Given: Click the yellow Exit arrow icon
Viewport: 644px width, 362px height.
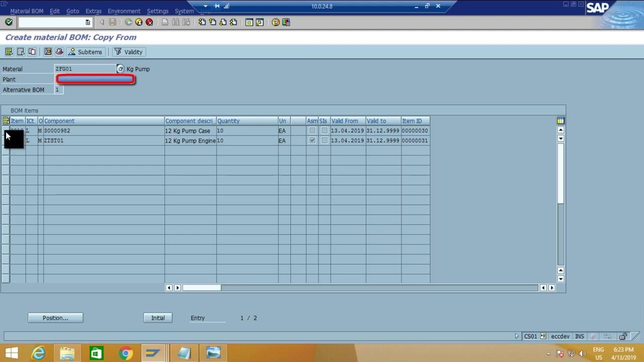Looking at the screenshot, I should click(139, 22).
